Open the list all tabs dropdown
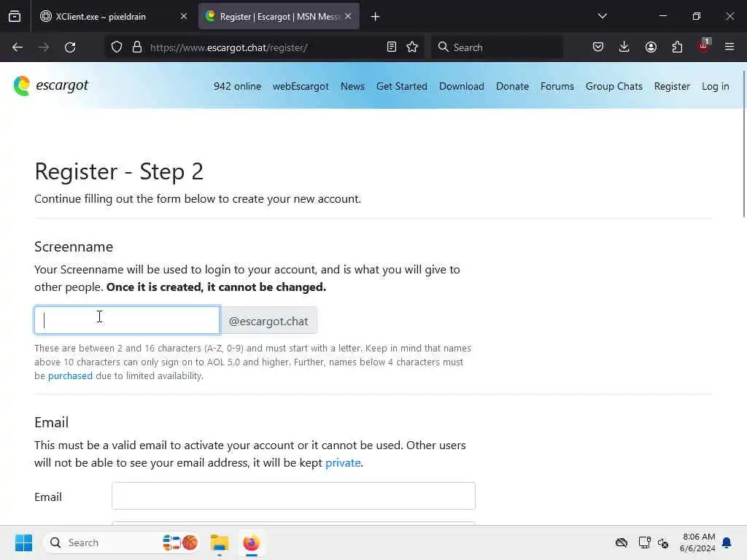This screenshot has width=747, height=560. (602, 16)
